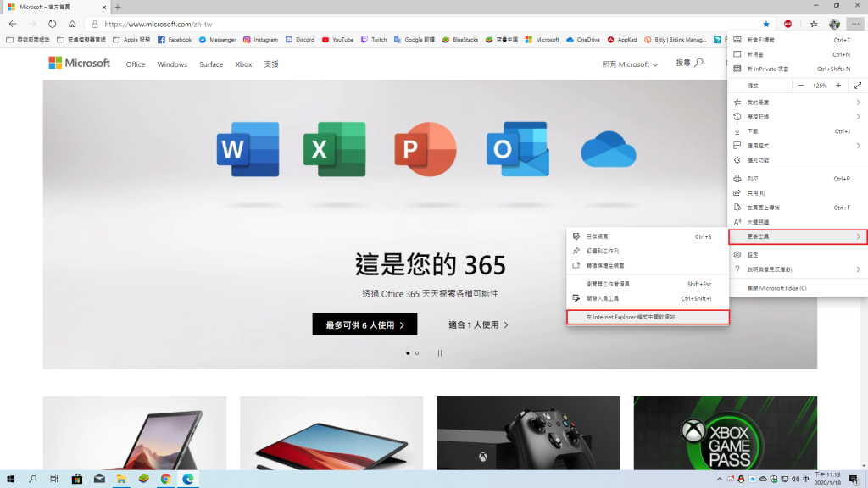Expand the 所有 Microsoft dropdown

[x=630, y=64]
